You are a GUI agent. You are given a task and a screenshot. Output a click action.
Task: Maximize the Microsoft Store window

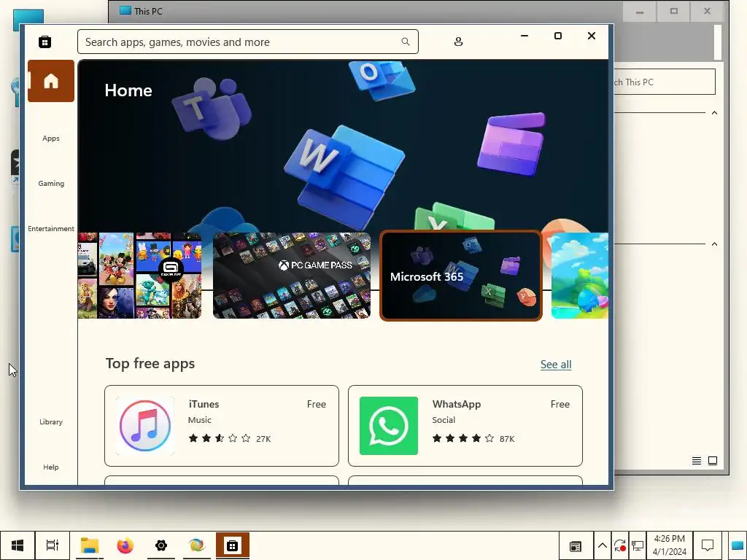click(x=558, y=36)
